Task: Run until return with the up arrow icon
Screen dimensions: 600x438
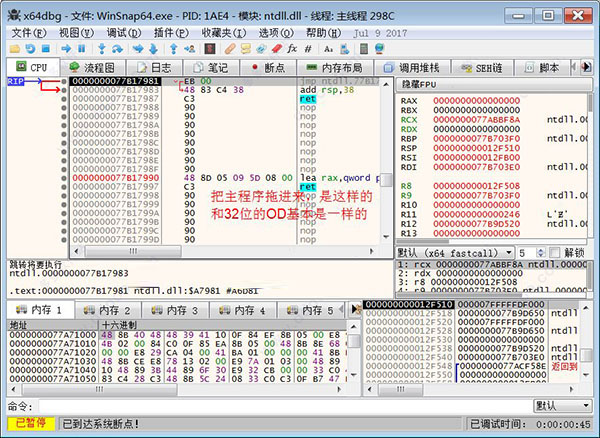Action: pyautogui.click(x=173, y=49)
